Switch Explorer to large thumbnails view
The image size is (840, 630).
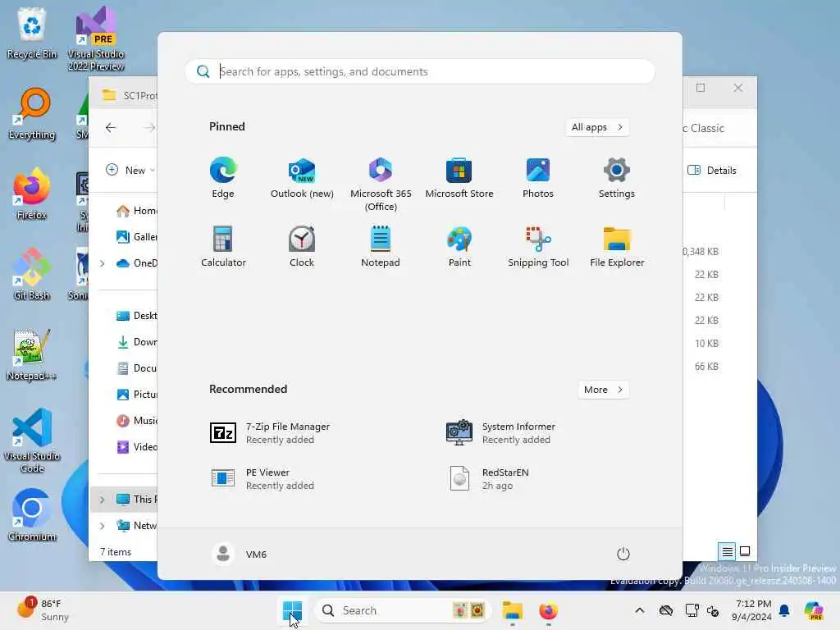(x=745, y=551)
